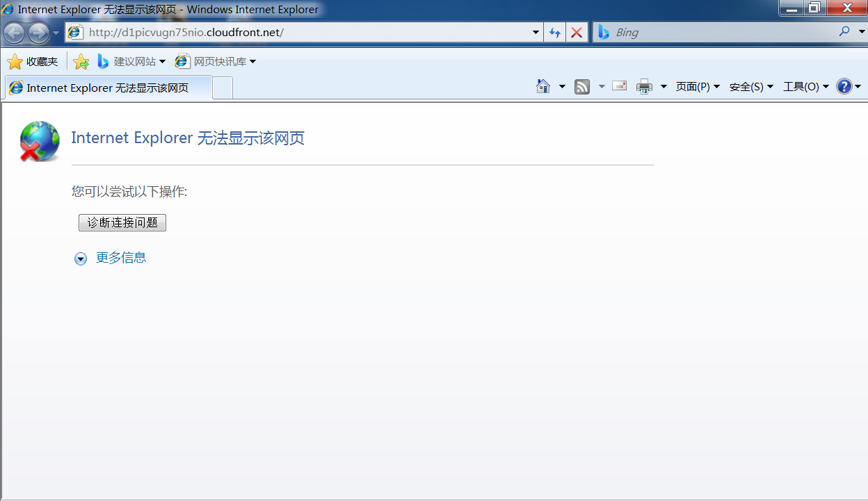The image size is (868, 501).
Task: Minimize the Internet Explorer window
Action: [x=791, y=8]
